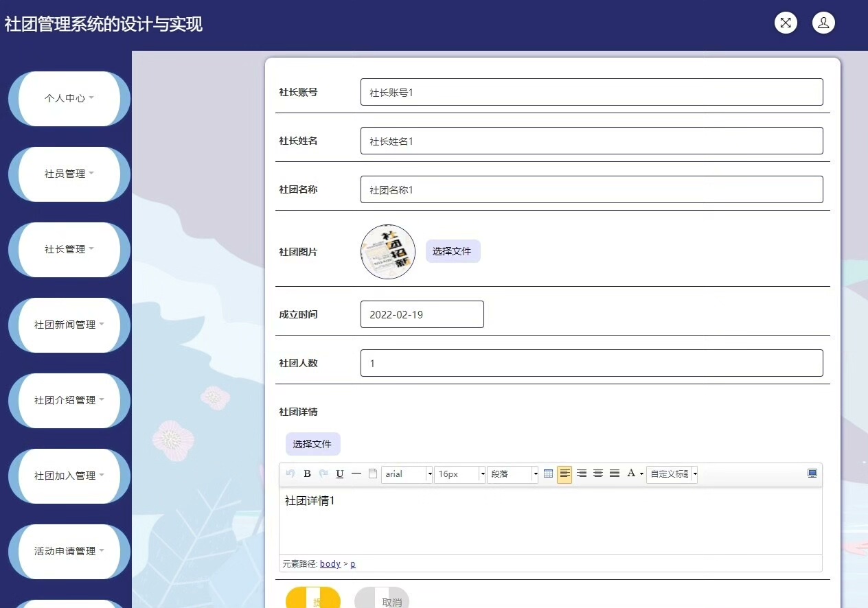Click the font color A icon
Screen dimensions: 868x608
[x=631, y=473]
